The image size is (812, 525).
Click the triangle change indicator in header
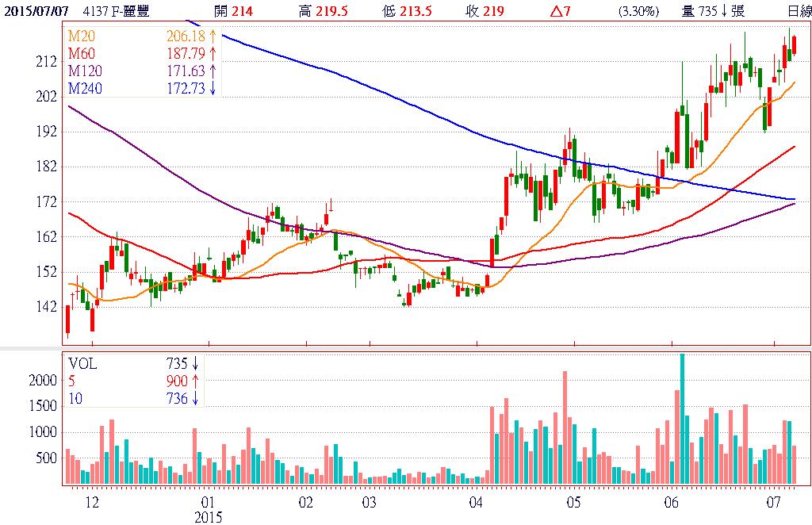(x=557, y=11)
